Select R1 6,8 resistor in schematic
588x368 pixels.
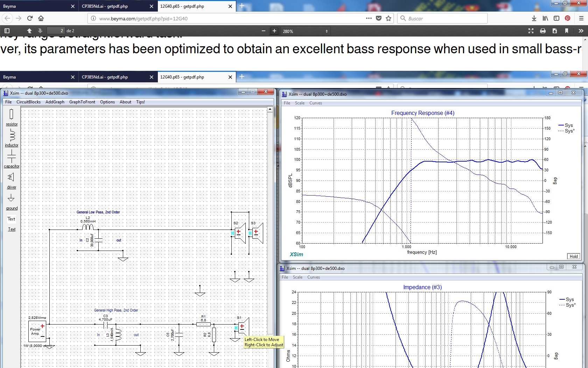point(203,324)
